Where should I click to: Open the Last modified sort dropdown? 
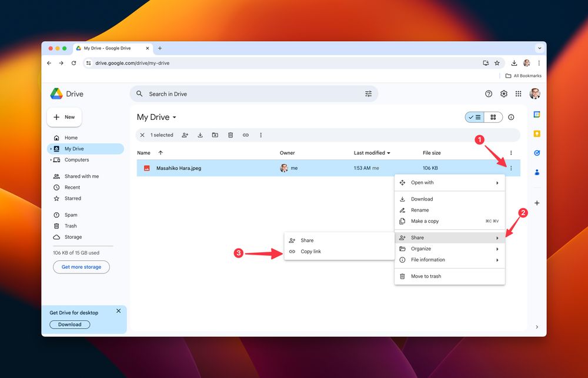click(372, 153)
